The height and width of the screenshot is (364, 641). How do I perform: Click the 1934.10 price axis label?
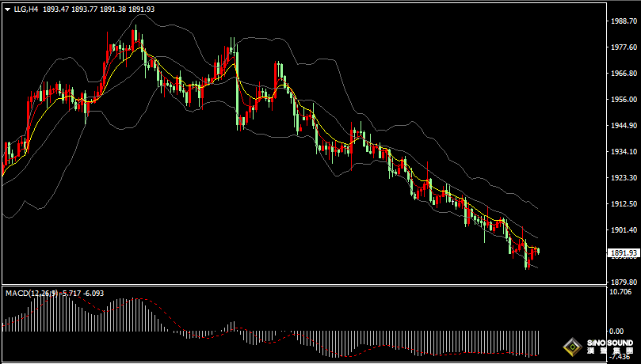623,152
